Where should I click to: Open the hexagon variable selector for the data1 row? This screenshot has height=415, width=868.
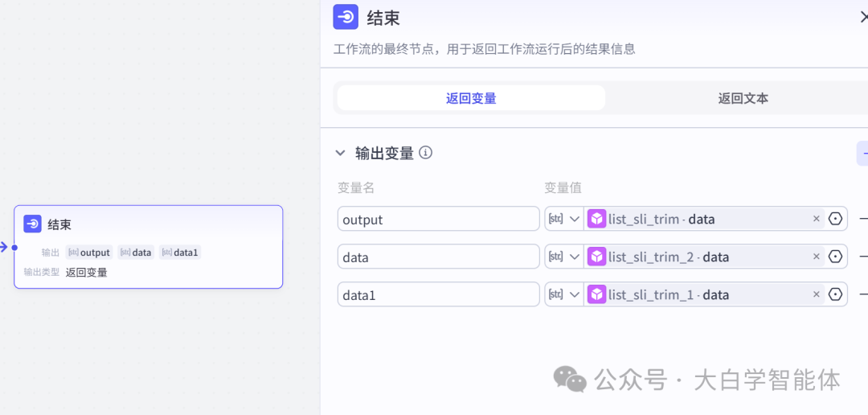tap(835, 295)
